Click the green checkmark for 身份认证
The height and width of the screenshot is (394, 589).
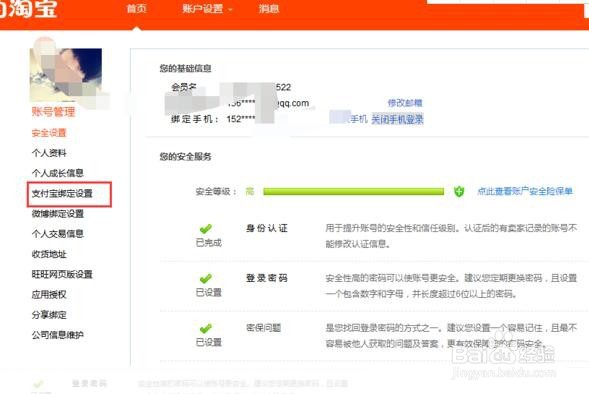click(205, 228)
